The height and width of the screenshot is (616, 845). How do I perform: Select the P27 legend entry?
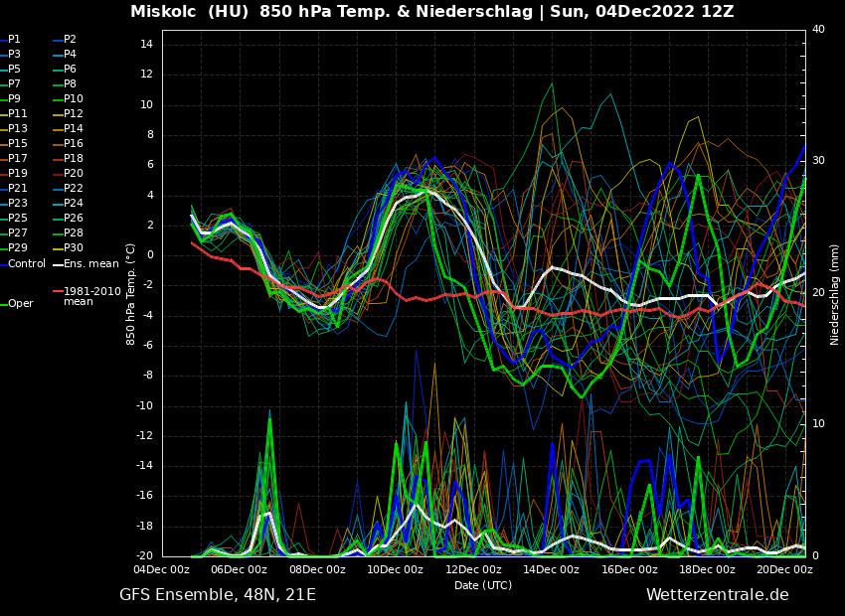click(17, 233)
